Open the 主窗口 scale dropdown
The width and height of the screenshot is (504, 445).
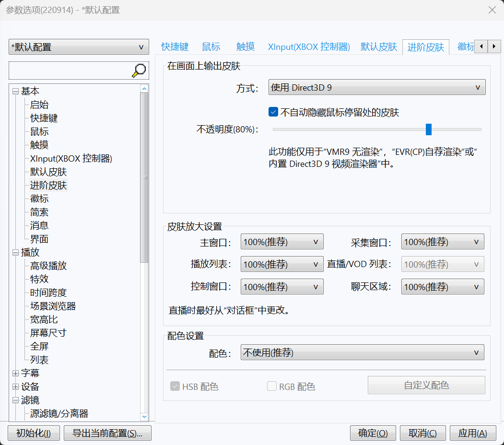(281, 242)
